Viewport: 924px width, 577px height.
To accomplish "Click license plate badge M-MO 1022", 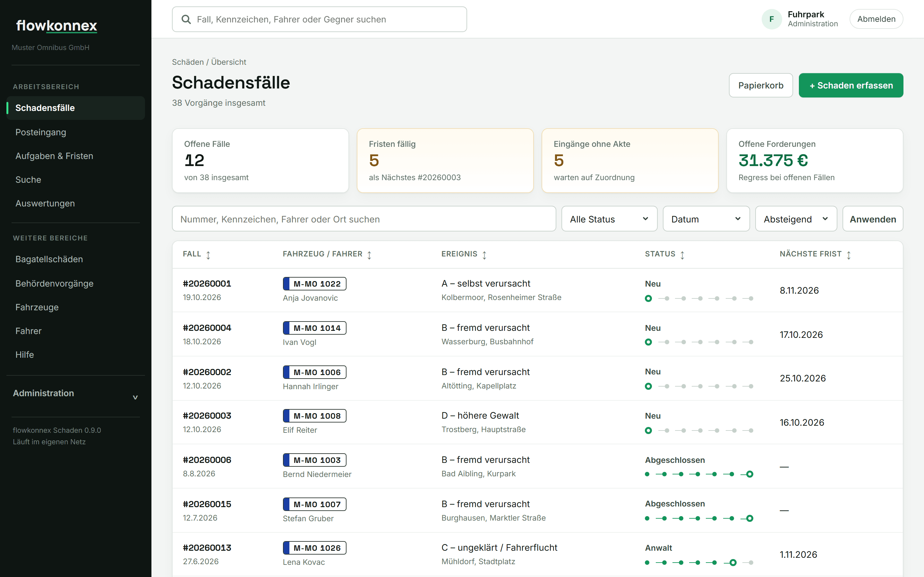I will click(x=314, y=284).
